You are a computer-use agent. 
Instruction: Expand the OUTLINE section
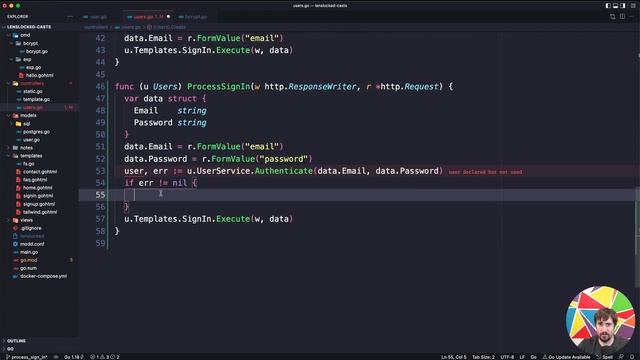pyautogui.click(x=16, y=341)
